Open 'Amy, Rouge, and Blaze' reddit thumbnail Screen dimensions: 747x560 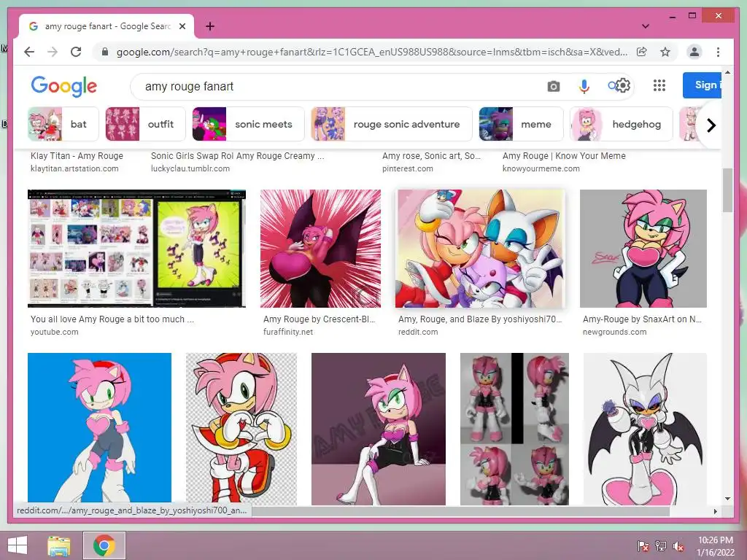pos(480,249)
